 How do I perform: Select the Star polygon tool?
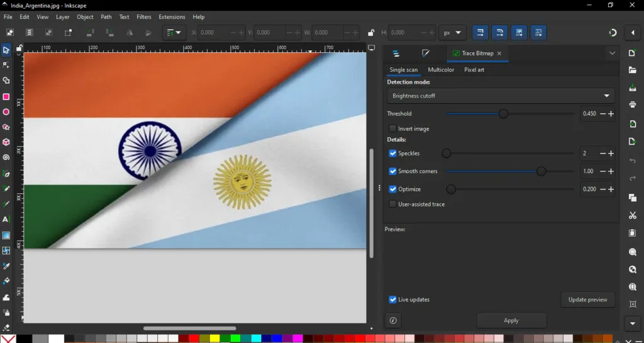click(6, 127)
